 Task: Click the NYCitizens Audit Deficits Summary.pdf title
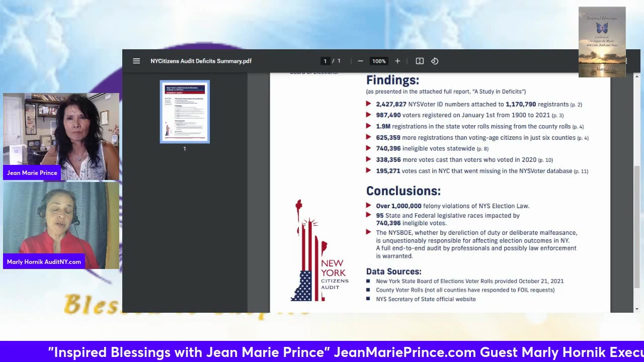tap(201, 61)
